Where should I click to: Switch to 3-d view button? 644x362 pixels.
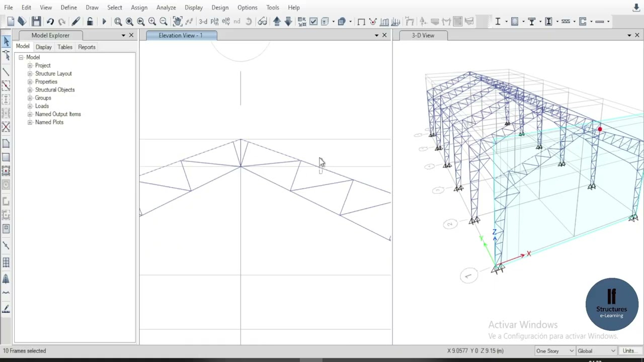click(x=203, y=21)
